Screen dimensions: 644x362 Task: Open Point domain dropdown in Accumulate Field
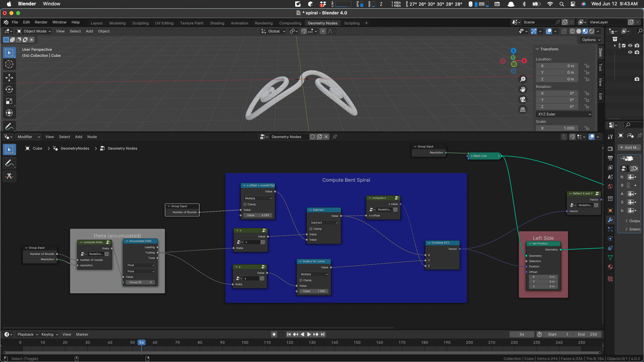(141, 271)
